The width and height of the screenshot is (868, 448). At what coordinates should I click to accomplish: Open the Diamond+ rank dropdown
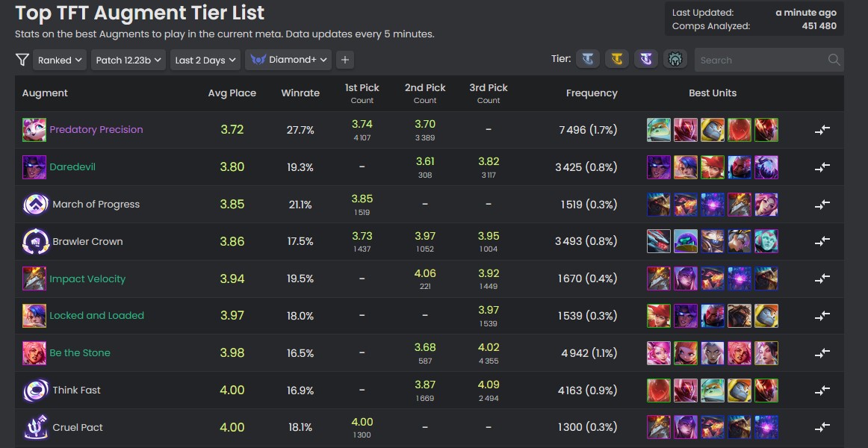click(288, 60)
